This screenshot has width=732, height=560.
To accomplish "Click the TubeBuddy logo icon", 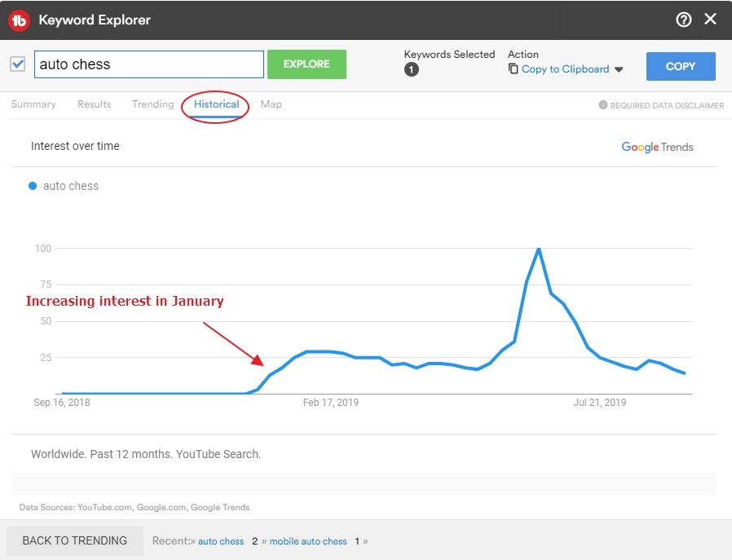I will tap(20, 20).
